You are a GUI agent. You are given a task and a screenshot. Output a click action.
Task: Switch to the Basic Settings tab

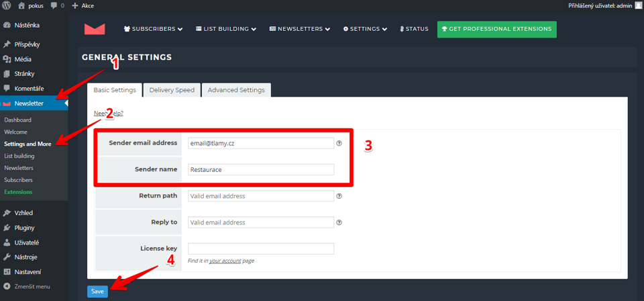tap(115, 90)
